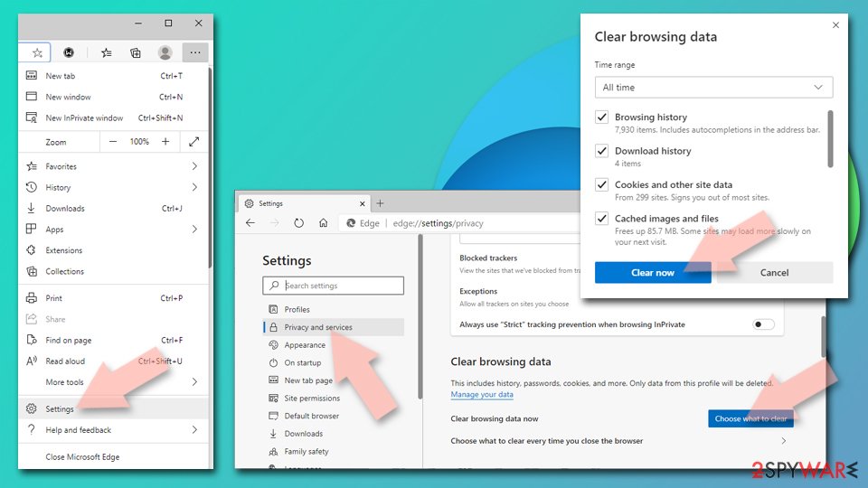
Task: Expand the History submenu
Action: point(114,187)
